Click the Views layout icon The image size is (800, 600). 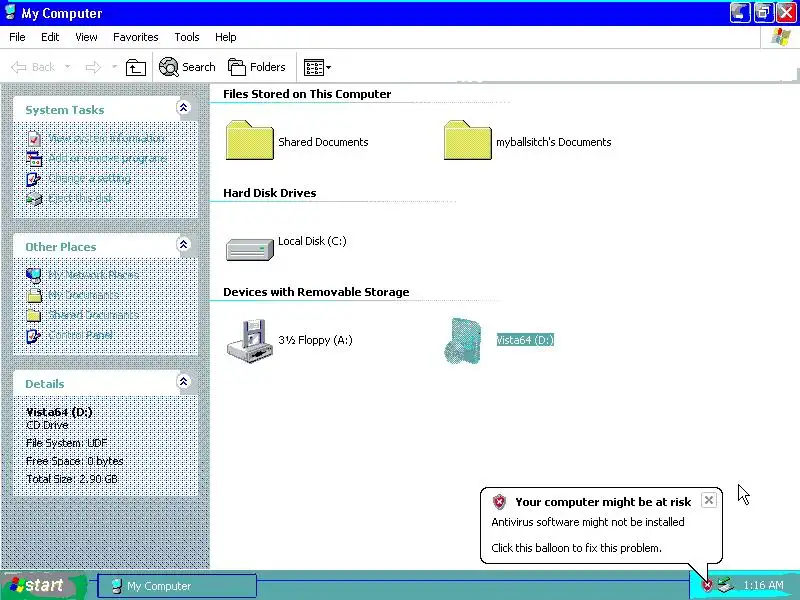point(313,67)
